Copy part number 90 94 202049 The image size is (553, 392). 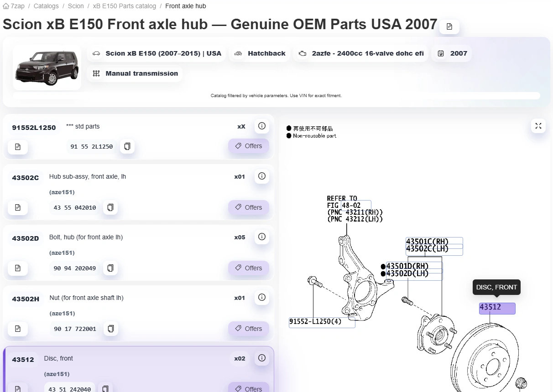[x=110, y=268]
